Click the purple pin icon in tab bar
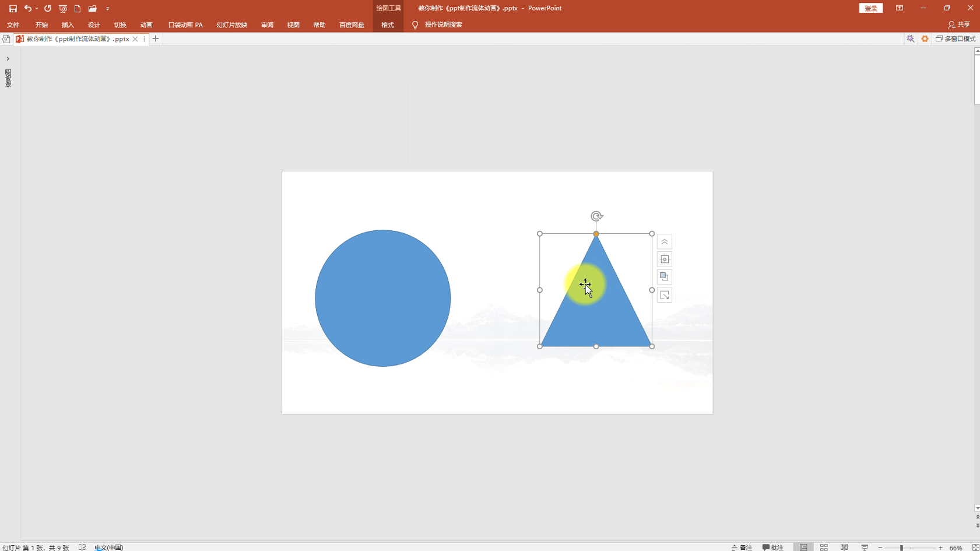This screenshot has width=980, height=551. (x=910, y=38)
